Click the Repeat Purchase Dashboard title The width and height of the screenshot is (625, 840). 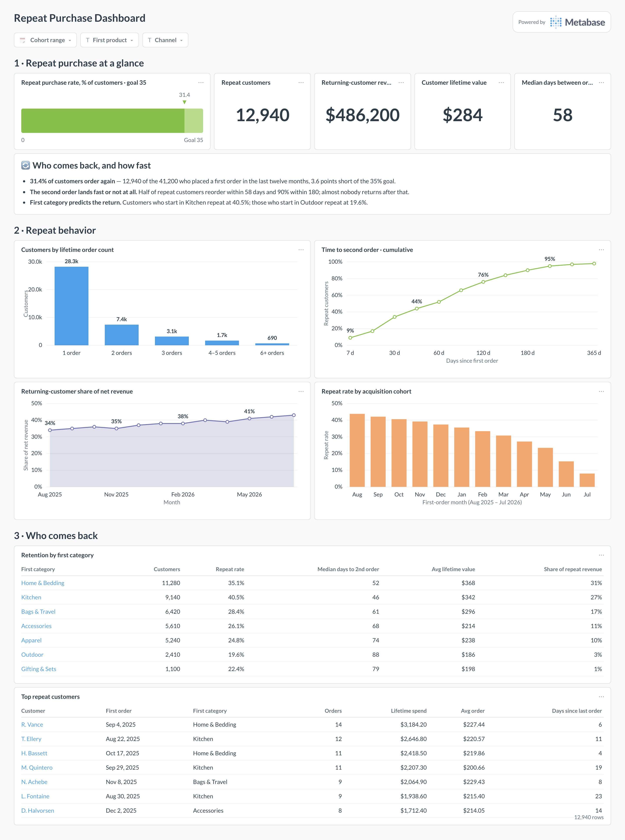[x=79, y=18]
